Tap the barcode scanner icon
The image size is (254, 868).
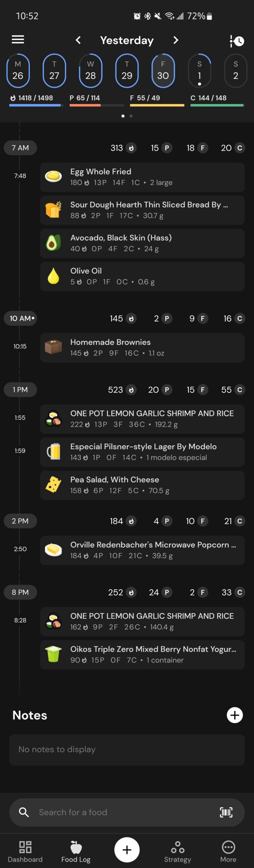[x=226, y=812]
